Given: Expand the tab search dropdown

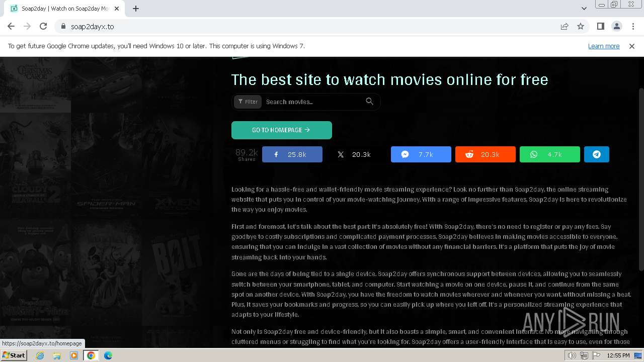Looking at the screenshot, I should pos(584,9).
